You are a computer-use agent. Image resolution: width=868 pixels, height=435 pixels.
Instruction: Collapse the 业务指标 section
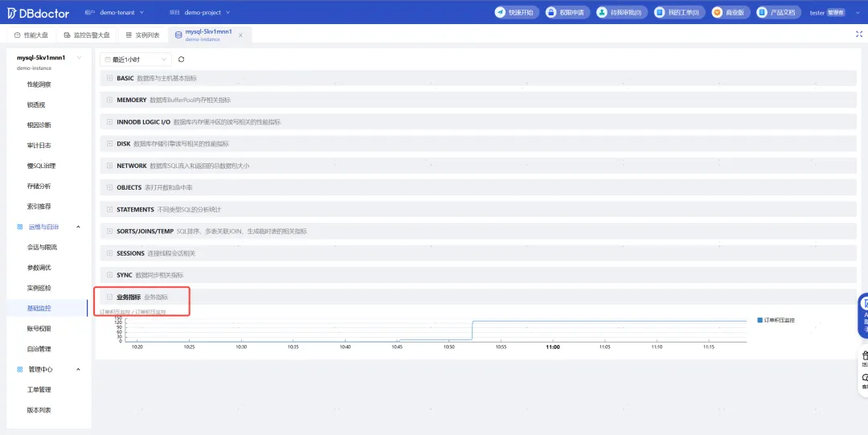(109, 297)
